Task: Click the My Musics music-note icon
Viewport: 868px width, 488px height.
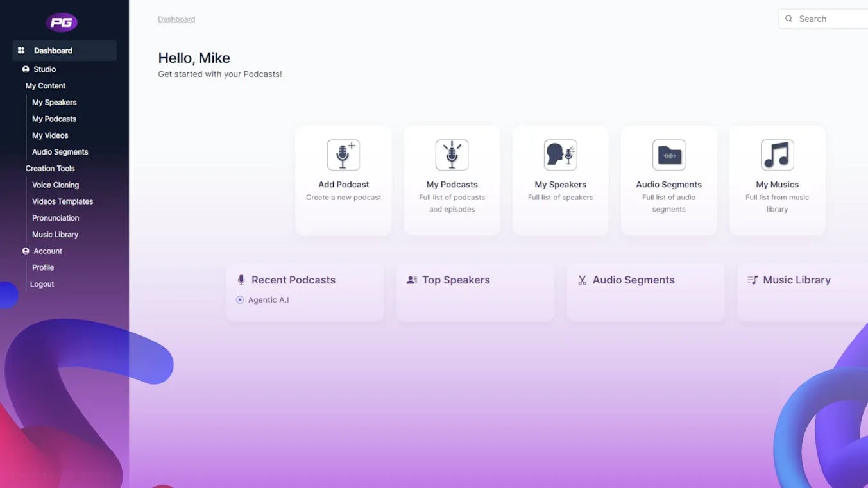Action: click(777, 154)
